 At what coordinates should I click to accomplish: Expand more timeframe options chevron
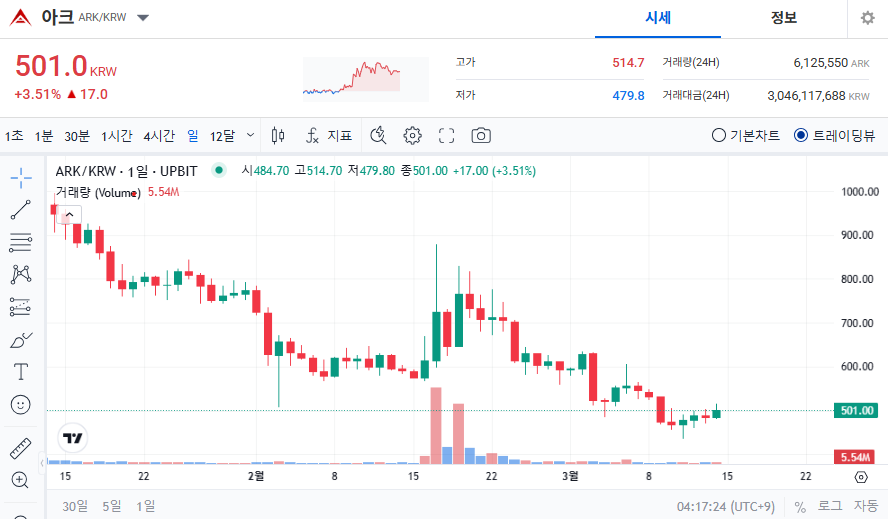[x=250, y=135]
